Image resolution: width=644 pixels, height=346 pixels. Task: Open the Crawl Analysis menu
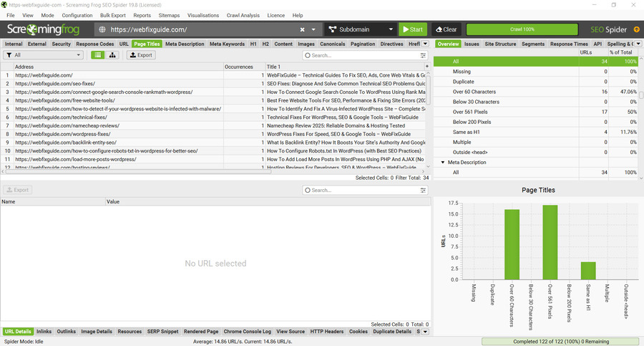[243, 15]
